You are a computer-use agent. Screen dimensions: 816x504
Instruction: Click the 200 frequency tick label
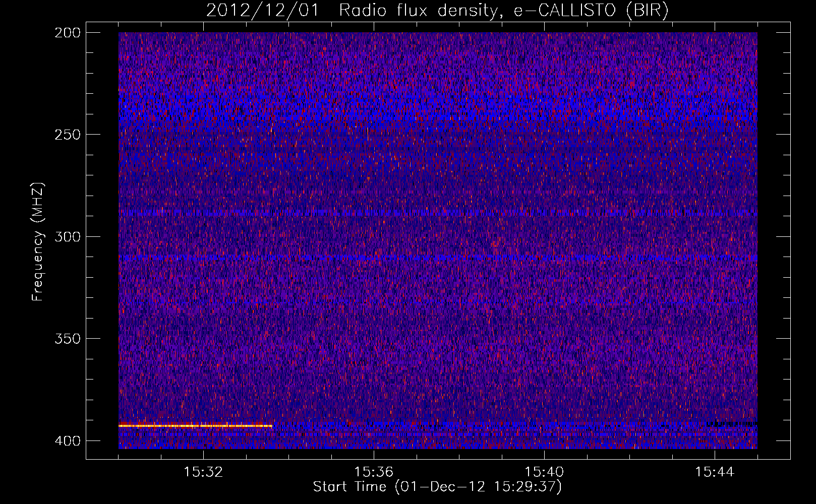point(67,33)
